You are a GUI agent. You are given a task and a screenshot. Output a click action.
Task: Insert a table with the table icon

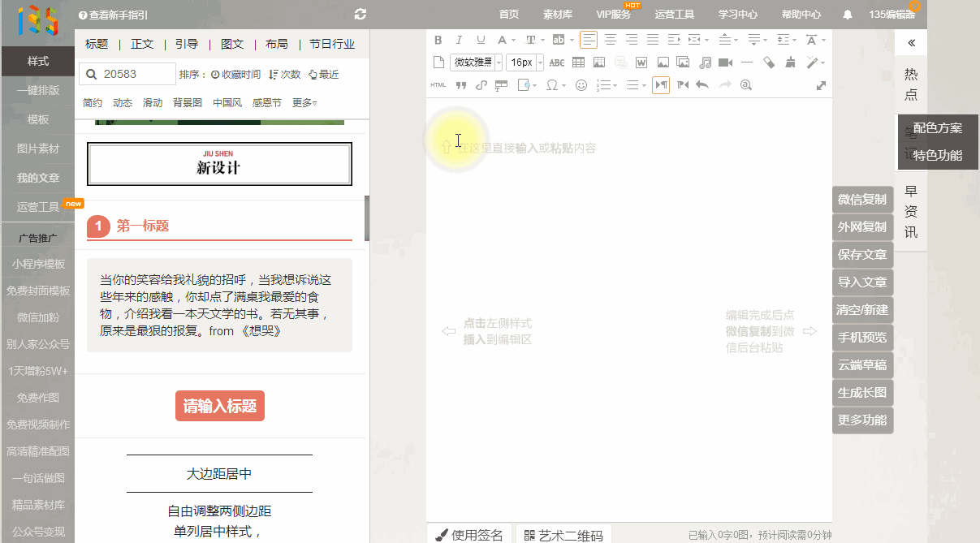click(x=578, y=62)
